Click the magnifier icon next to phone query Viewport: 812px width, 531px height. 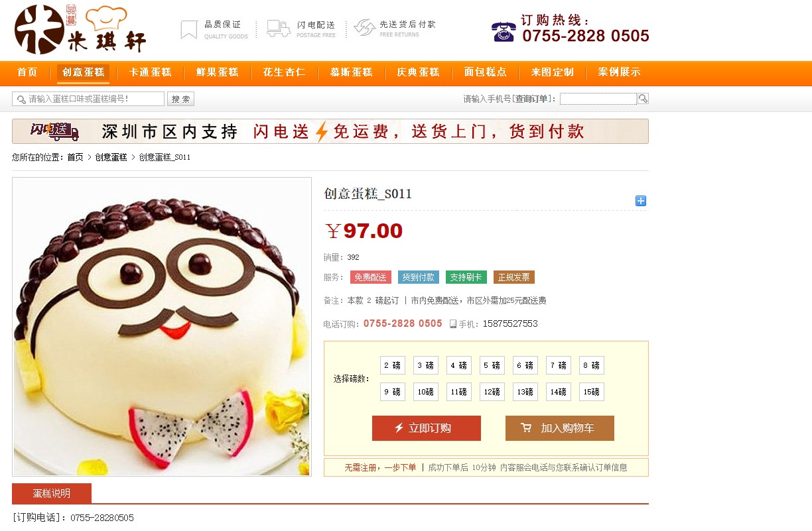[x=643, y=99]
